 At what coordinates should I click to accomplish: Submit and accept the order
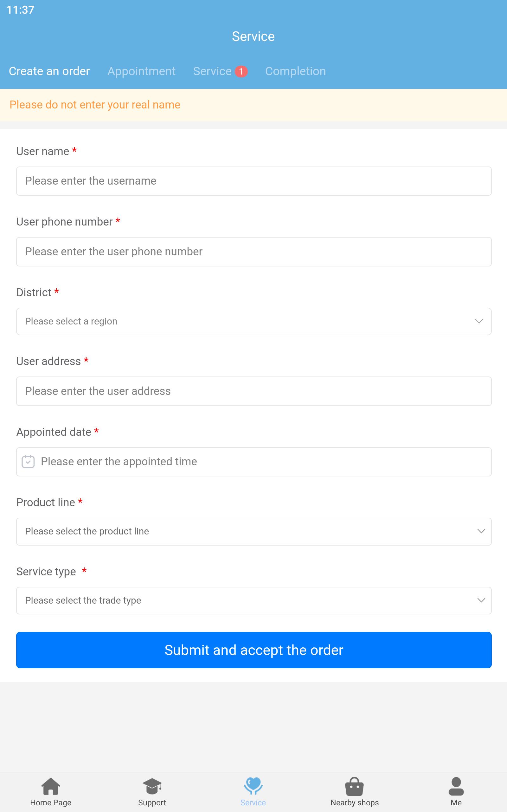coord(254,650)
